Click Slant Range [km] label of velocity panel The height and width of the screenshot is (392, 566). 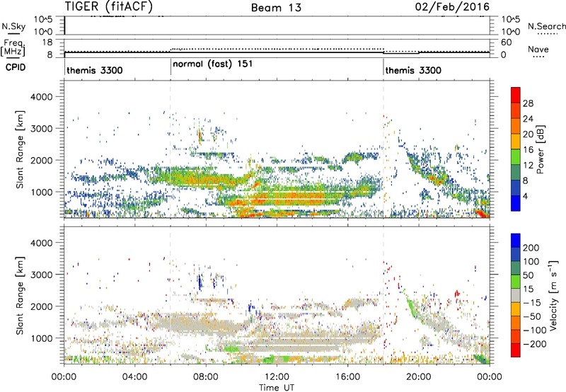pyautogui.click(x=20, y=296)
